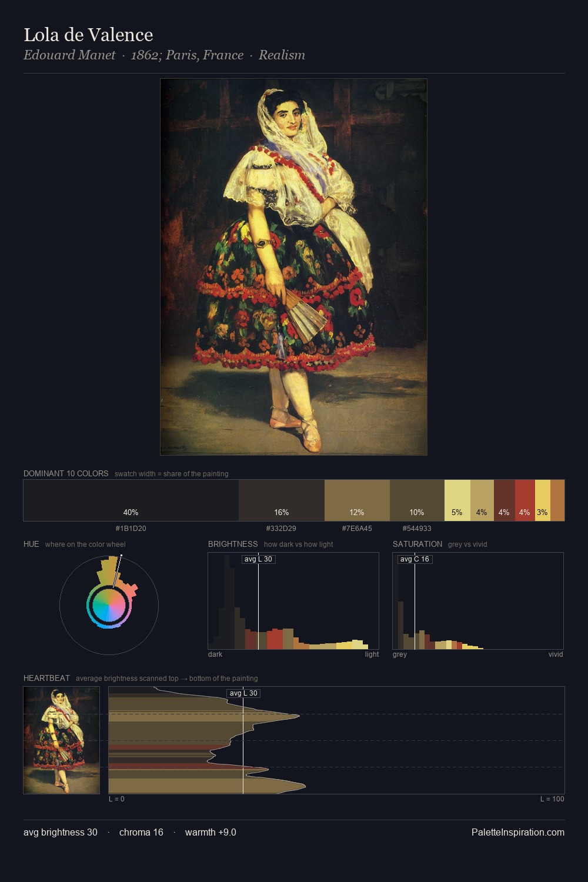Click the "BRIGHTNESS" section heading
Image resolution: width=588 pixels, height=882 pixels.
tap(233, 544)
